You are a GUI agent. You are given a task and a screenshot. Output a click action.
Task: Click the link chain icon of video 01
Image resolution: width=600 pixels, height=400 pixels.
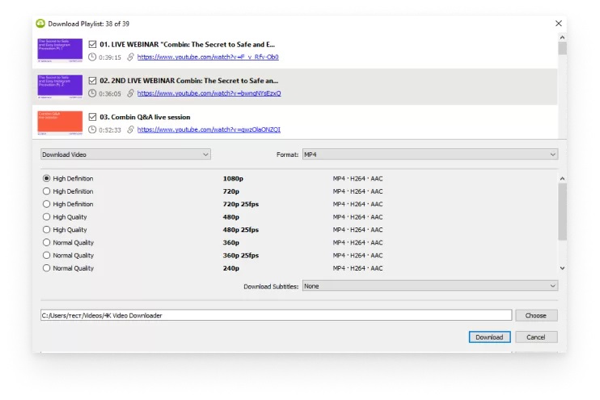[130, 57]
